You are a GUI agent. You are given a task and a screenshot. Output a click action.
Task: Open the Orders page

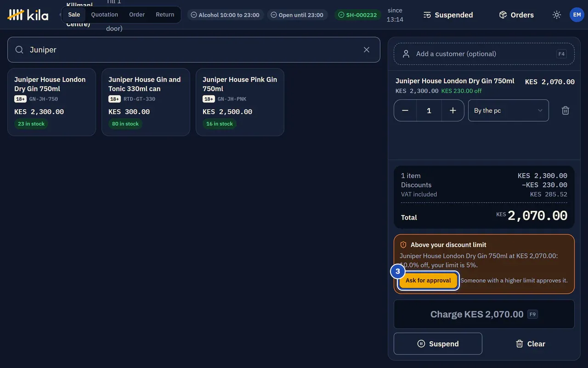[x=516, y=15]
